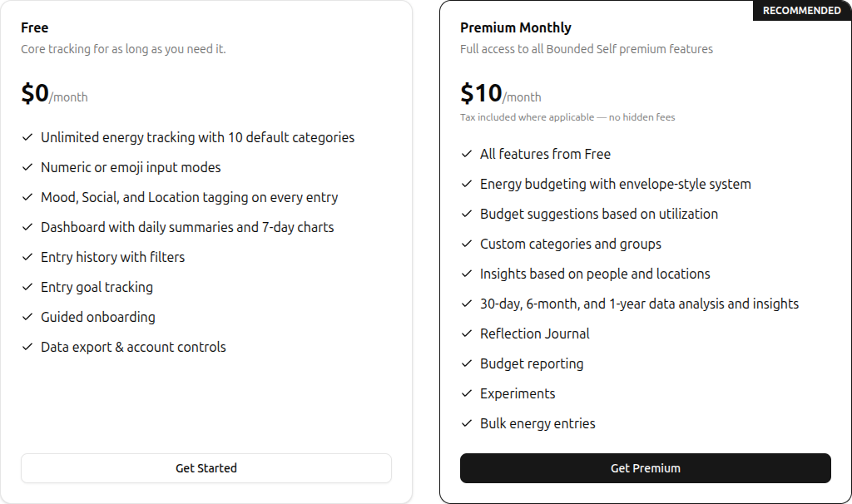The image size is (852, 504).
Task: Click the checkmark next to Bulk energy entries
Action: point(466,423)
